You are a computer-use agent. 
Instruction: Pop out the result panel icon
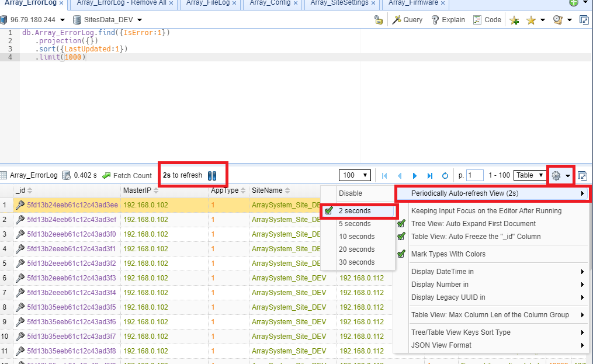tap(582, 175)
